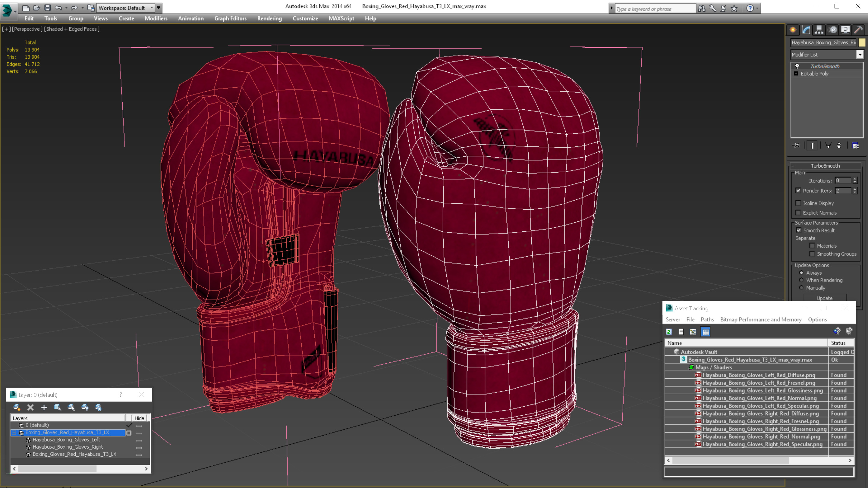This screenshot has height=488, width=868.
Task: Open the Modifier List dropdown
Action: pos(860,55)
